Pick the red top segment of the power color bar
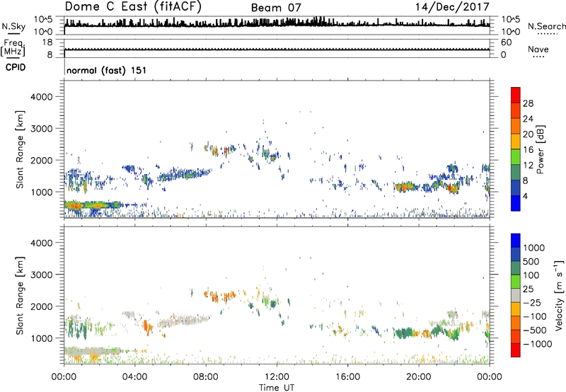 (x=516, y=95)
